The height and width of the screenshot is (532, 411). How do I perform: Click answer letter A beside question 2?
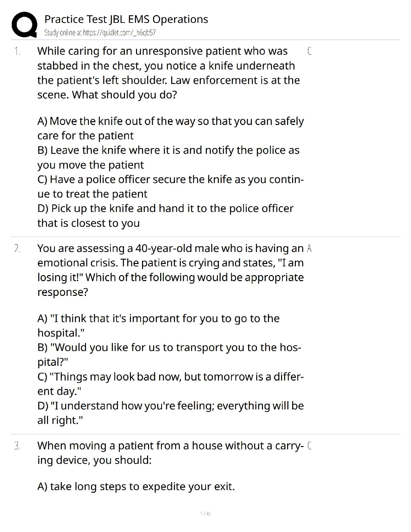[310, 249]
